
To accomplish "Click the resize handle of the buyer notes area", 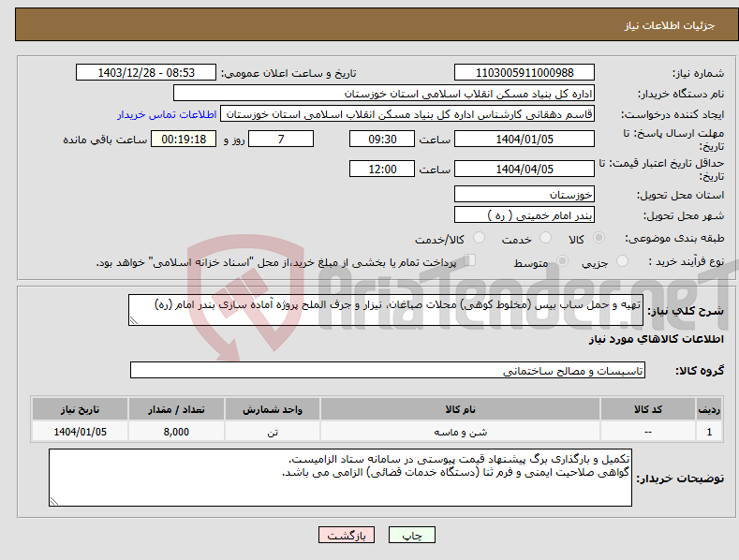I will click(x=54, y=502).
